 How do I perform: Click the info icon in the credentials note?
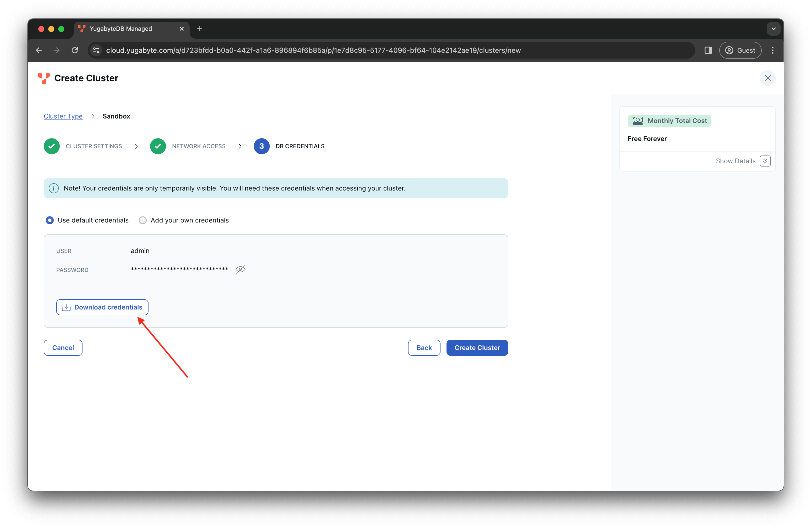(53, 188)
